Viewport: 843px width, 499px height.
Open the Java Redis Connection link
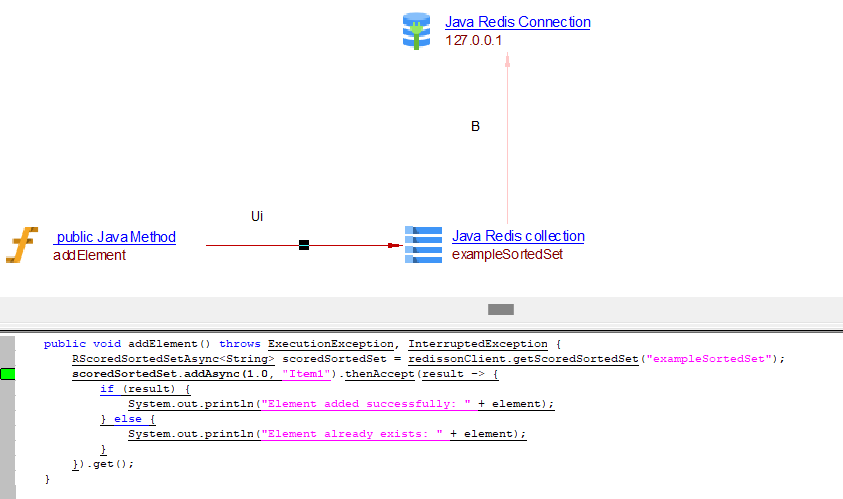point(517,22)
